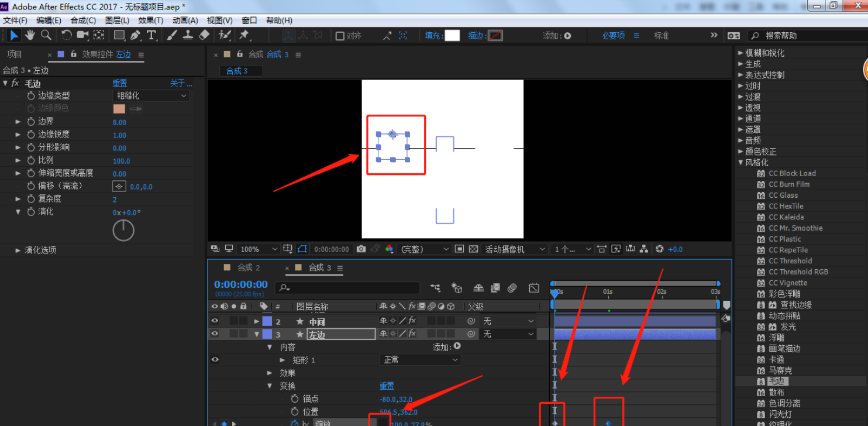Toggle the 毛边 effect fx switch
This screenshot has width=868, height=426.
point(15,84)
